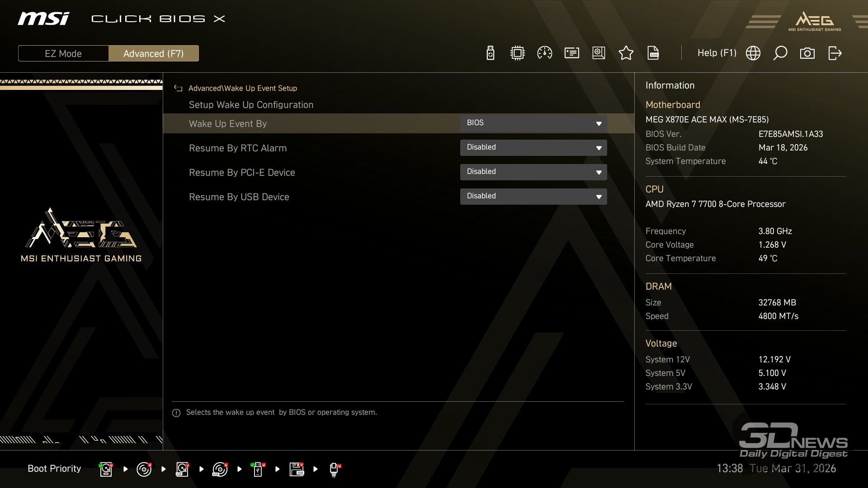868x488 pixels.
Task: Open the M-Flash USB update icon
Action: pos(490,53)
